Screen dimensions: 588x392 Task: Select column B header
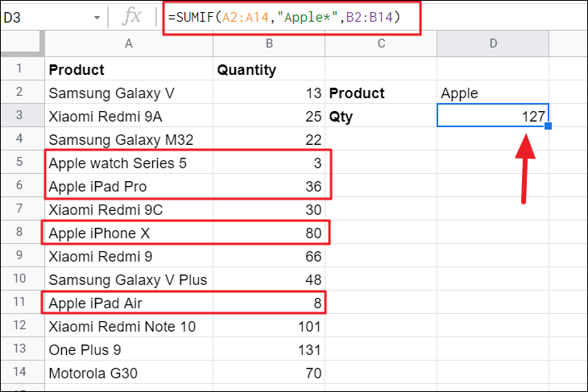click(x=269, y=45)
